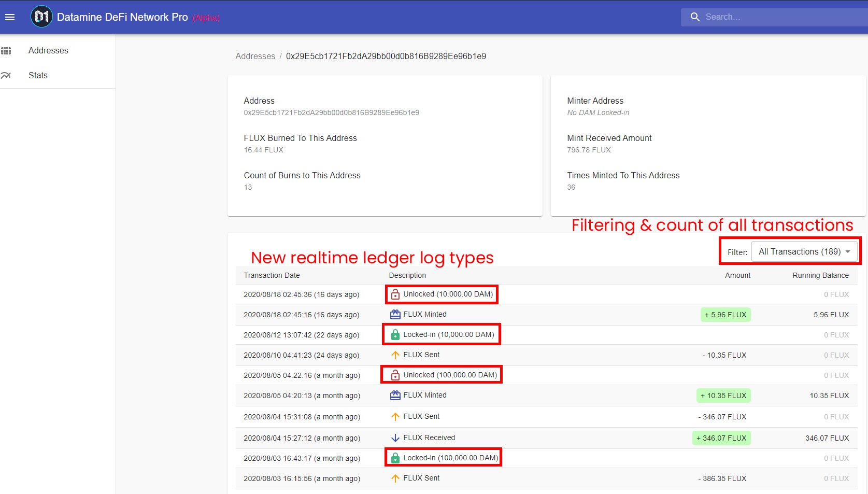Click up-arrow icon for 10.35 FLUX Sent row

[395, 355]
